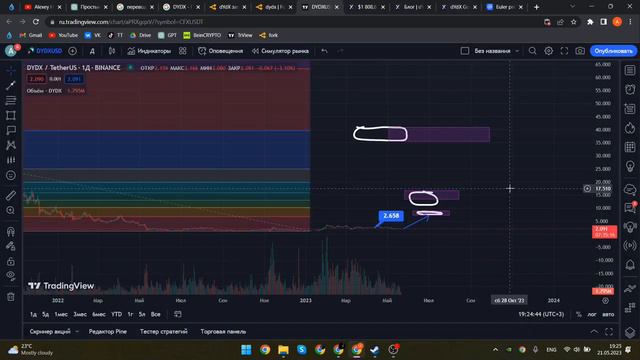The image size is (640, 360).
Task: Open the patterns drawing tools
Action: (x=11, y=145)
